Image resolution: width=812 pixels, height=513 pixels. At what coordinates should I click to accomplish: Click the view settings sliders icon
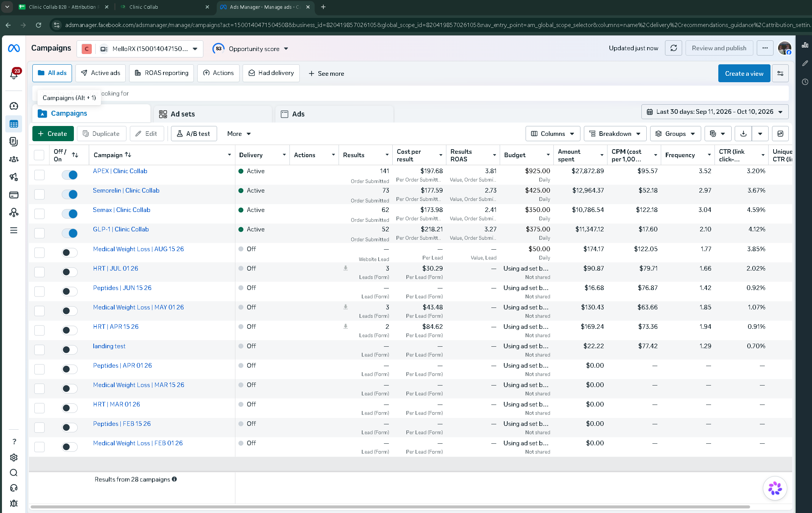tap(780, 73)
